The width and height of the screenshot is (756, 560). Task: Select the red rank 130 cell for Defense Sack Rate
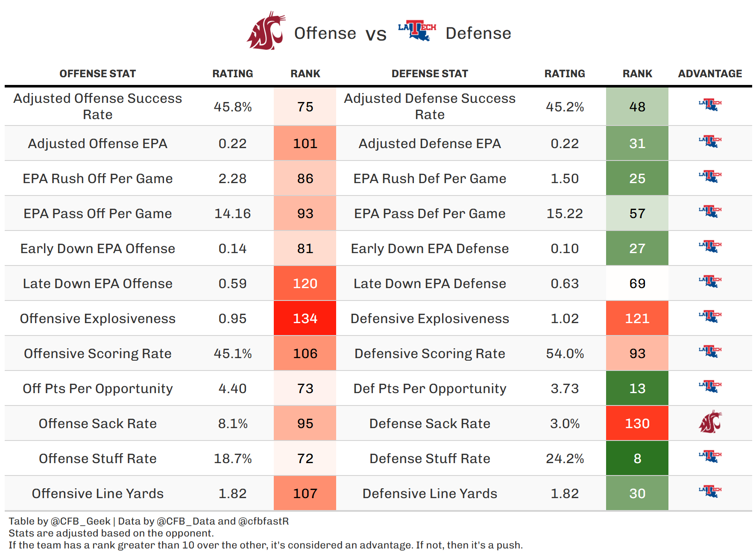637,423
